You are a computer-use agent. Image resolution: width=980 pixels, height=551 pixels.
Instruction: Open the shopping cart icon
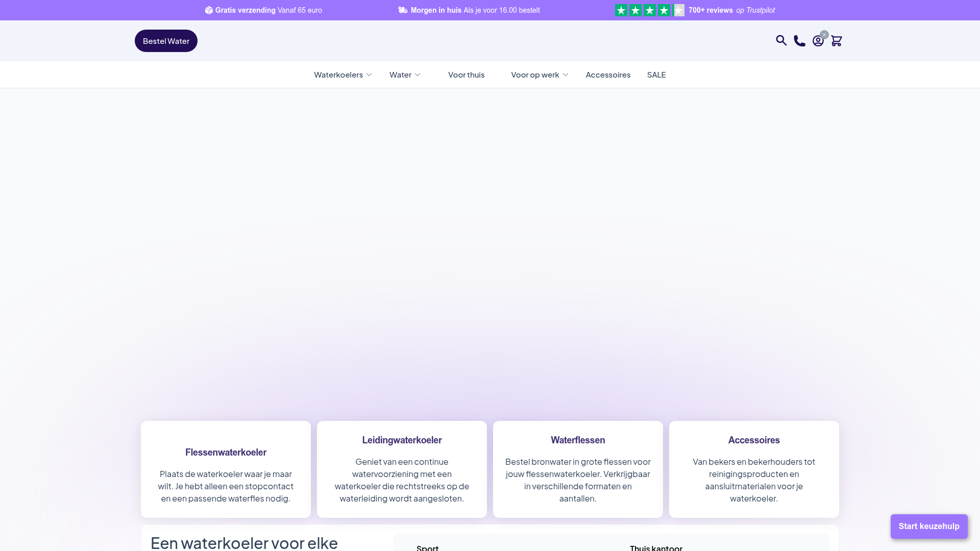coord(836,41)
